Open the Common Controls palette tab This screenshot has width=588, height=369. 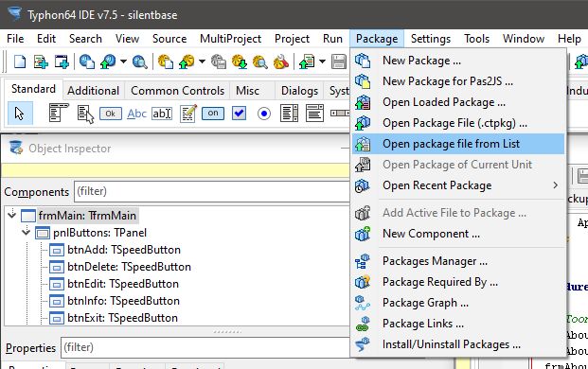click(177, 91)
